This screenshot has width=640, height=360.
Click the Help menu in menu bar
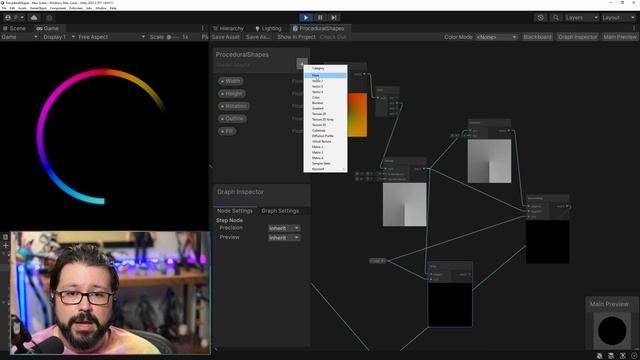tap(113, 8)
